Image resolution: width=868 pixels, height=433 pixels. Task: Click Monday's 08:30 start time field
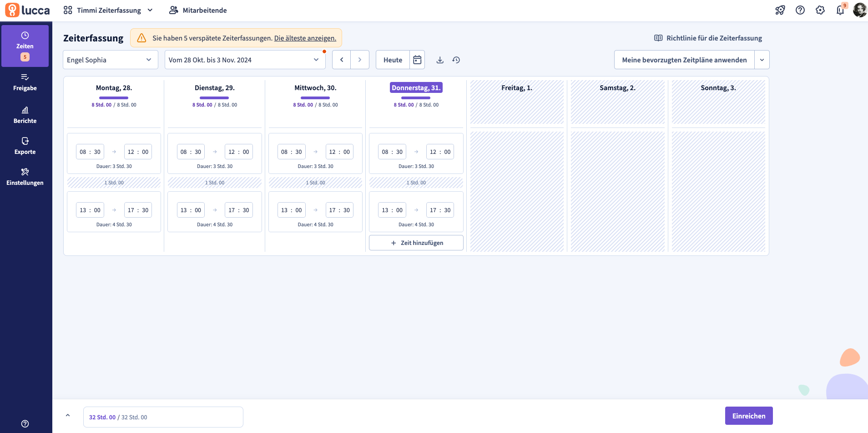(x=90, y=152)
